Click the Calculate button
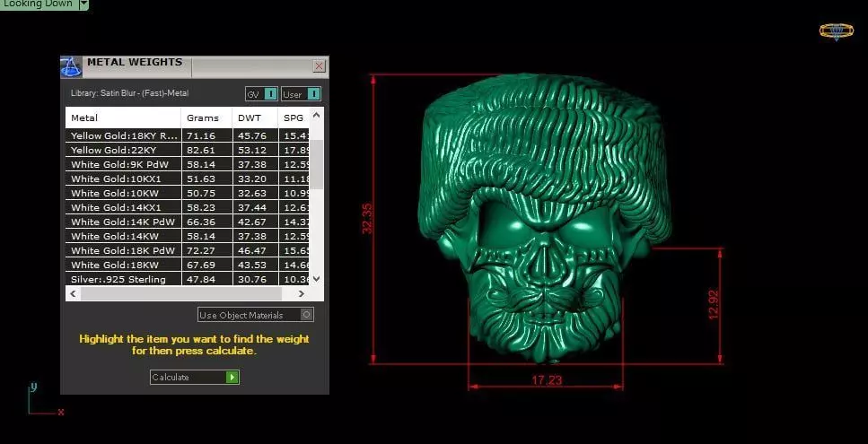868x444 pixels. (x=194, y=377)
